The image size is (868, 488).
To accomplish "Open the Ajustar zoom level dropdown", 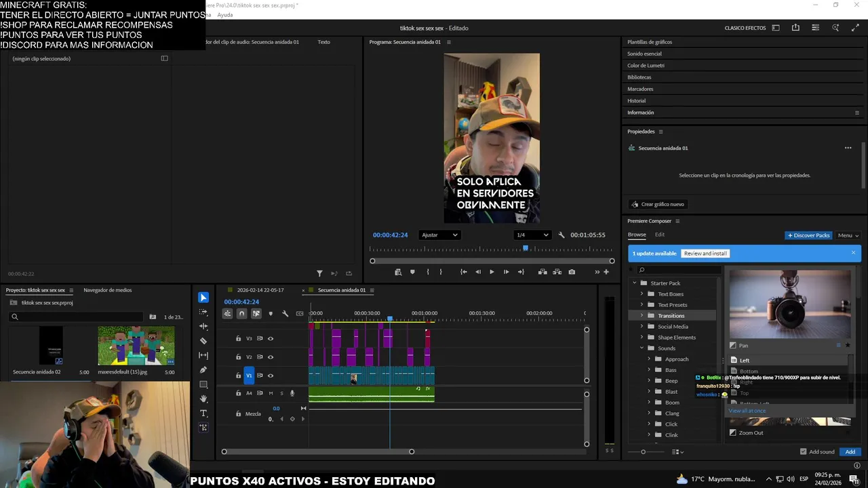I will [439, 235].
